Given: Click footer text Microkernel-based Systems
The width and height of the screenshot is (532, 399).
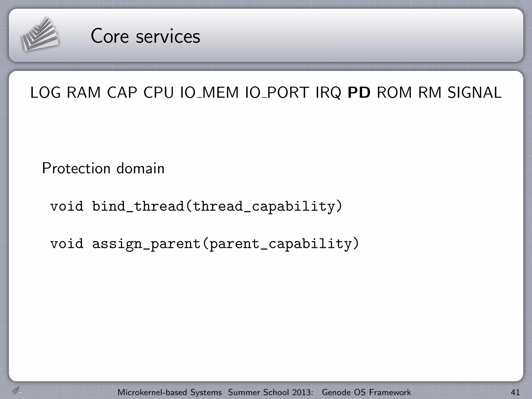Looking at the screenshot, I should pyautogui.click(x=170, y=392).
